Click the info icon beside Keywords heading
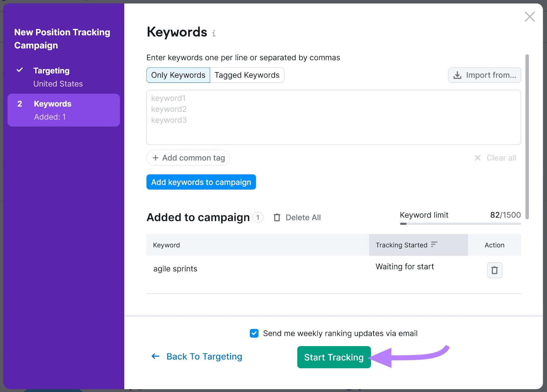The height and width of the screenshot is (392, 547). click(x=214, y=33)
